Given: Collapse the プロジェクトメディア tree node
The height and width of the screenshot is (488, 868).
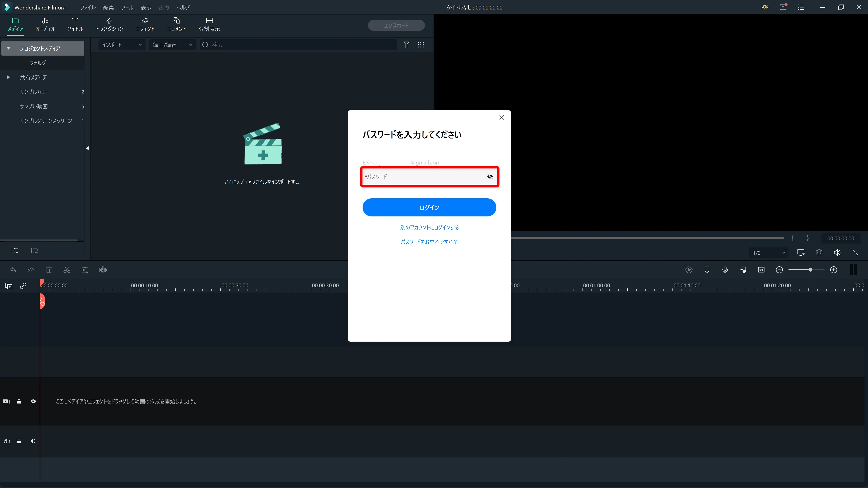Looking at the screenshot, I should pyautogui.click(x=8, y=48).
